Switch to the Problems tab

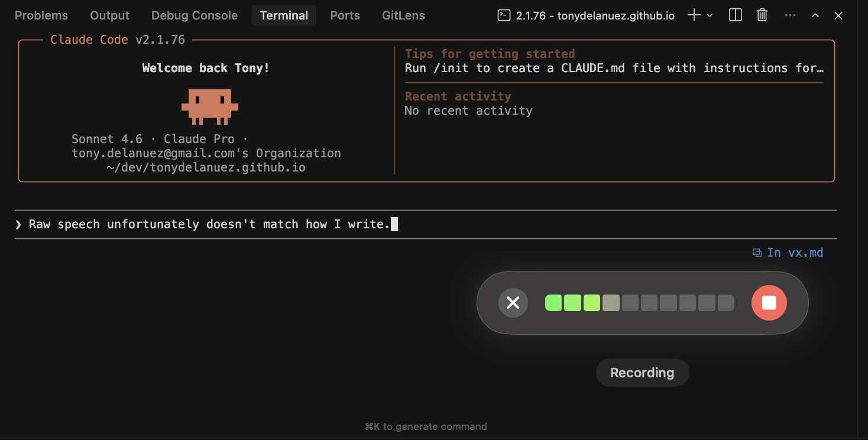(x=41, y=15)
